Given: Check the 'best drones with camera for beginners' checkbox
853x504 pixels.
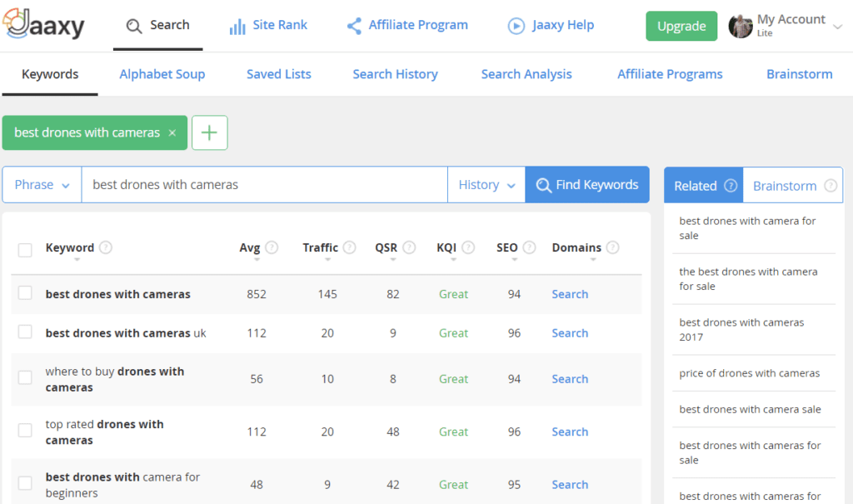Looking at the screenshot, I should (x=25, y=483).
